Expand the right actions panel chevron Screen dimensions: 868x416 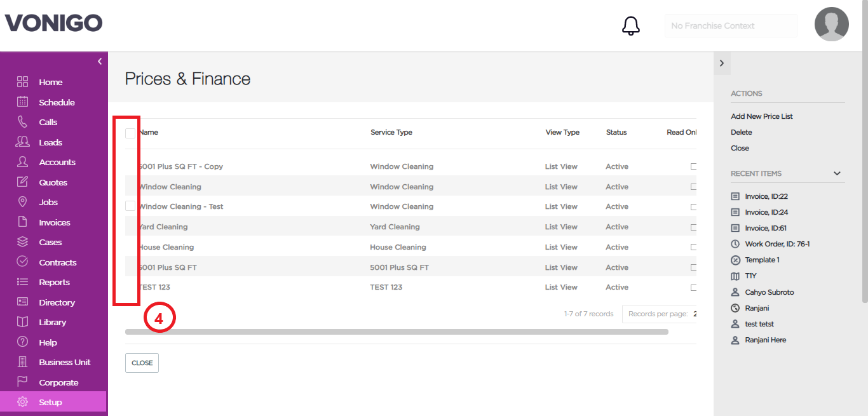722,64
